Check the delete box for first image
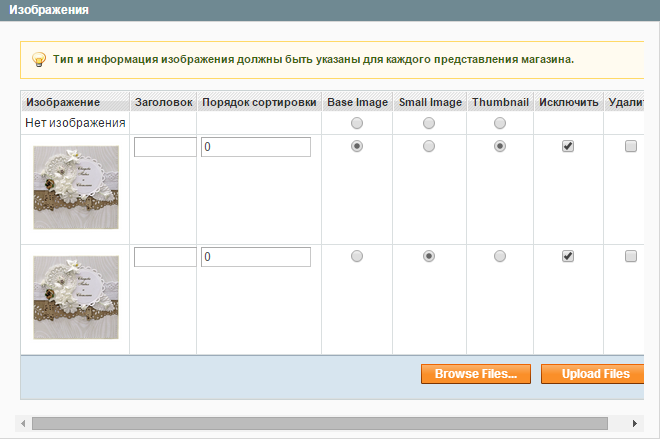The height and width of the screenshot is (444, 663). [630, 146]
